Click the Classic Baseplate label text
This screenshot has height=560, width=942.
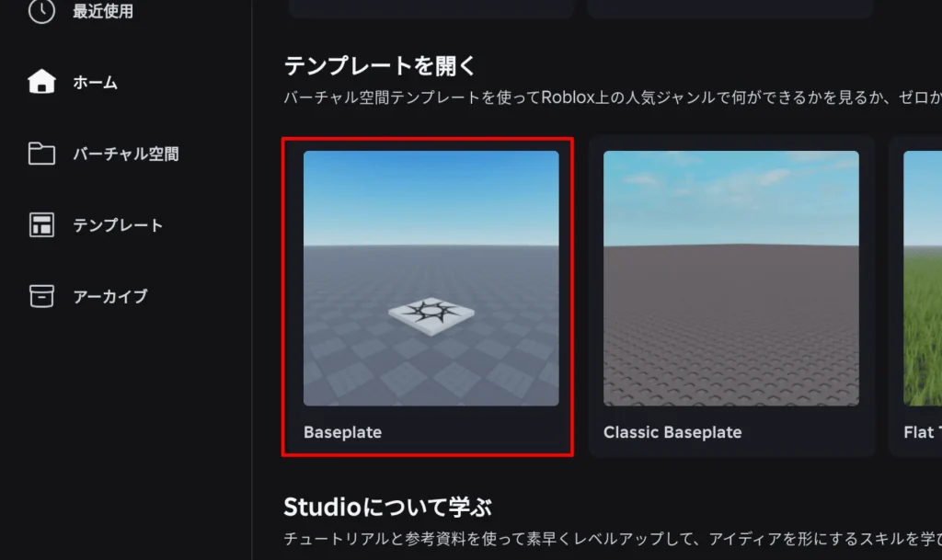tap(672, 432)
